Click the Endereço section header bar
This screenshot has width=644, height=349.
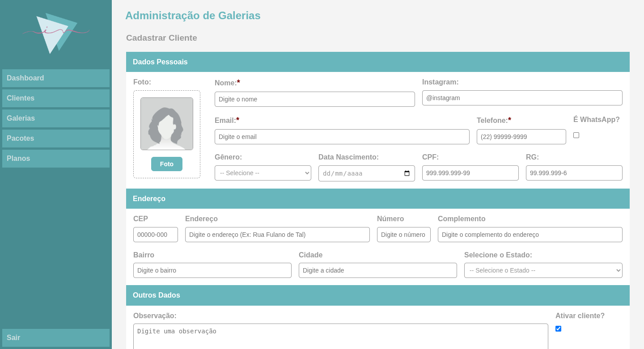point(378,199)
